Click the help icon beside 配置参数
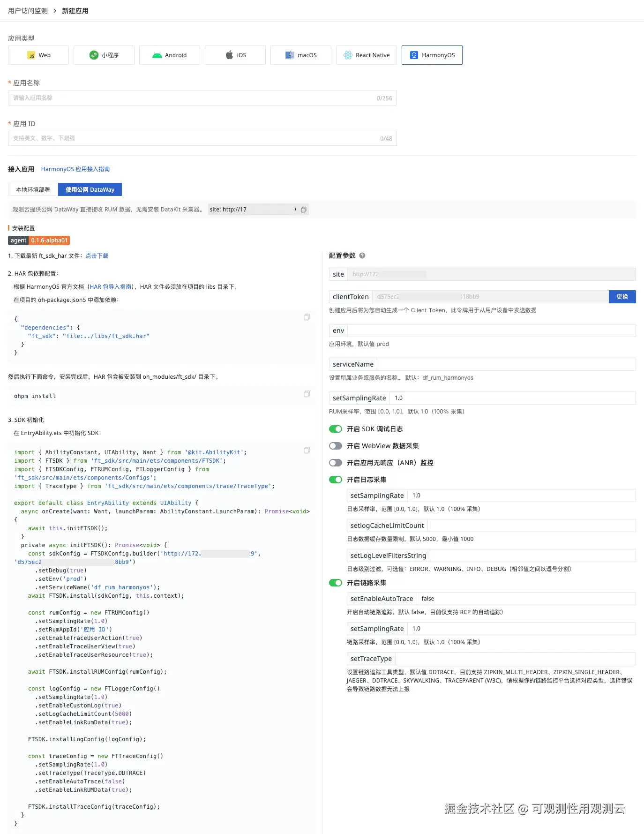This screenshot has width=644, height=834. point(362,255)
